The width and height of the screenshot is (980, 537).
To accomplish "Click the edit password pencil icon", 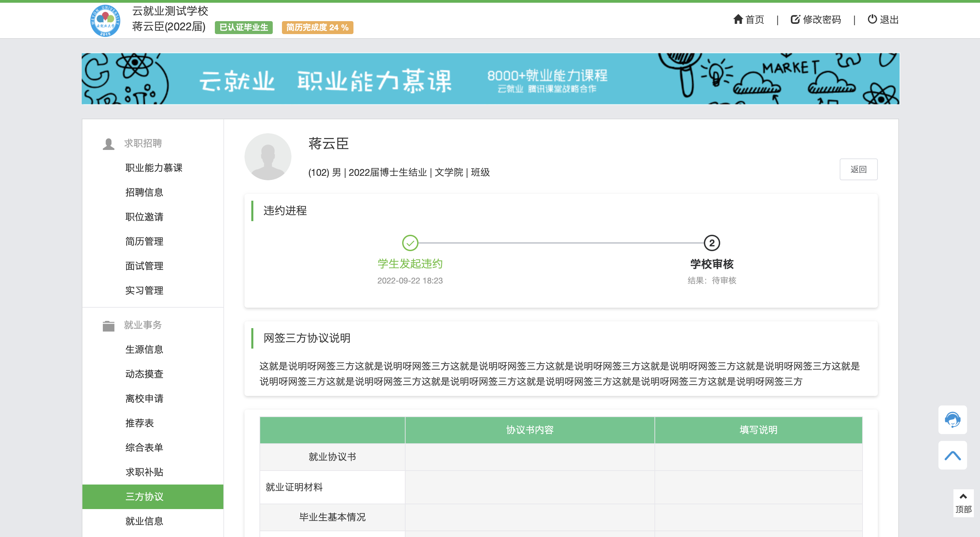I will (x=795, y=19).
